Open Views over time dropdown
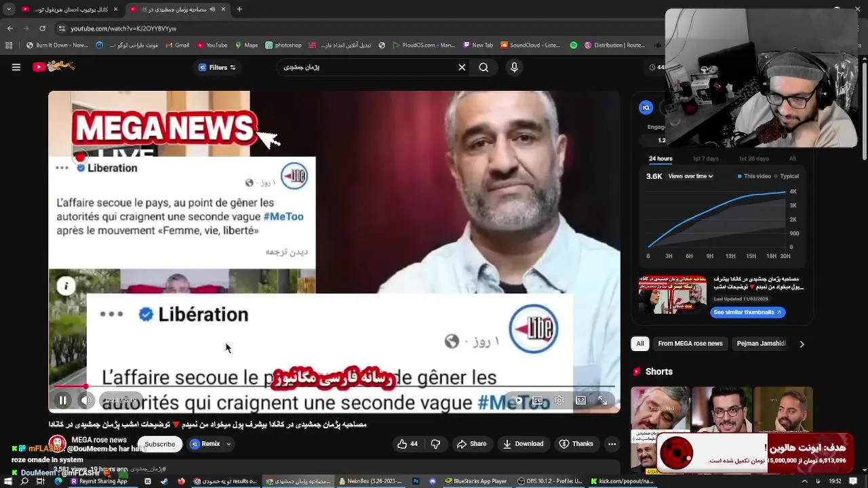Image resolution: width=868 pixels, height=488 pixels. 690,176
